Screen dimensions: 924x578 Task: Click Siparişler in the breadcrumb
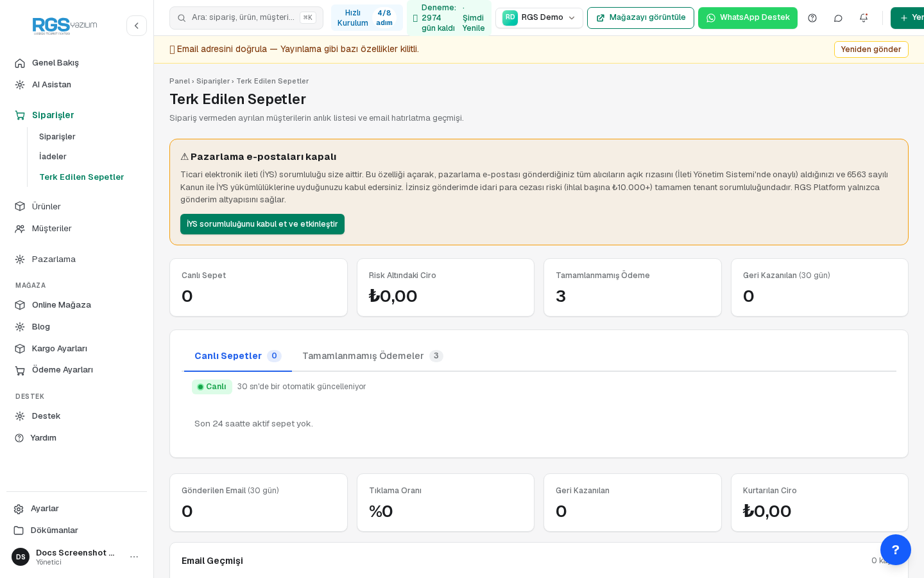tap(213, 81)
